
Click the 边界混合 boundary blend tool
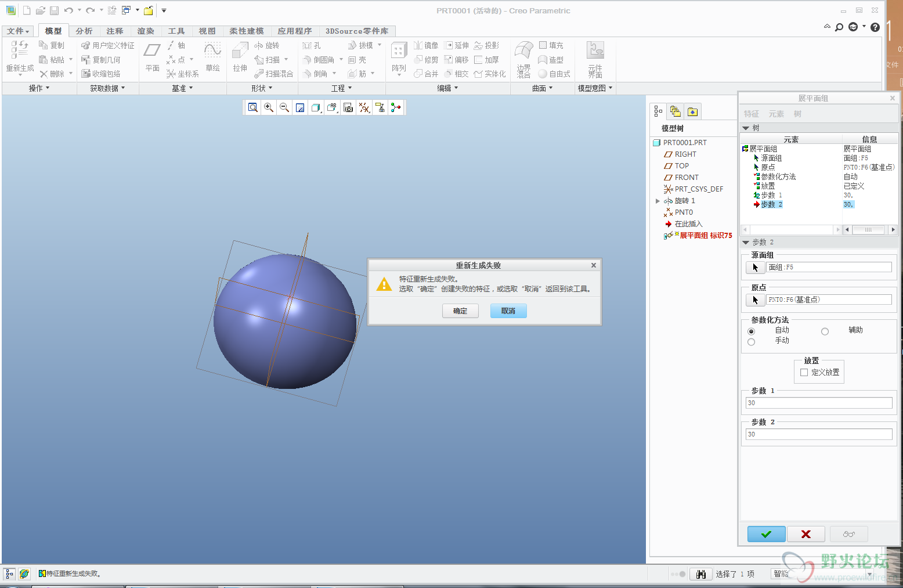coord(524,59)
